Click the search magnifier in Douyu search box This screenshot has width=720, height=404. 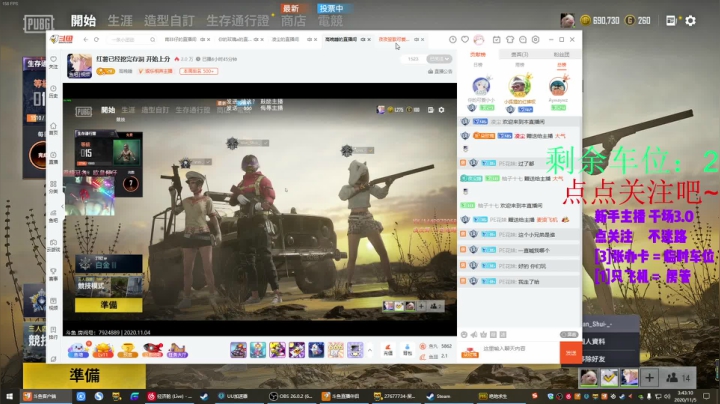coord(152,40)
